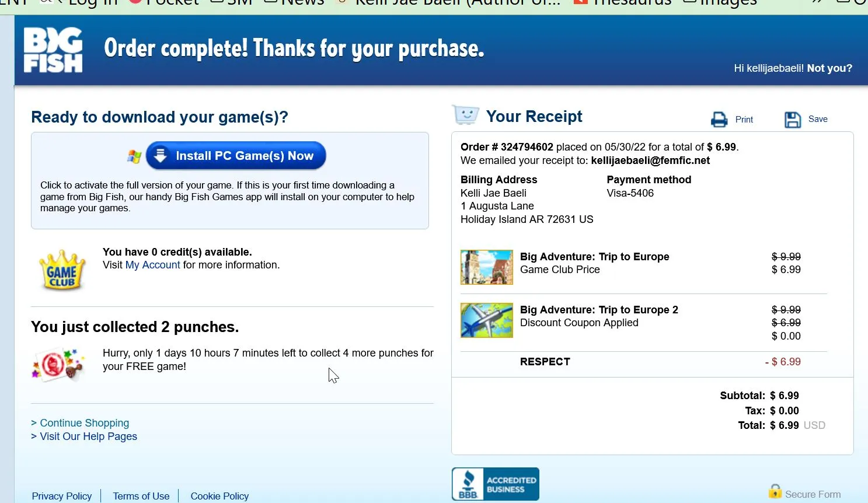
Task: Open the My Account link
Action: click(152, 265)
